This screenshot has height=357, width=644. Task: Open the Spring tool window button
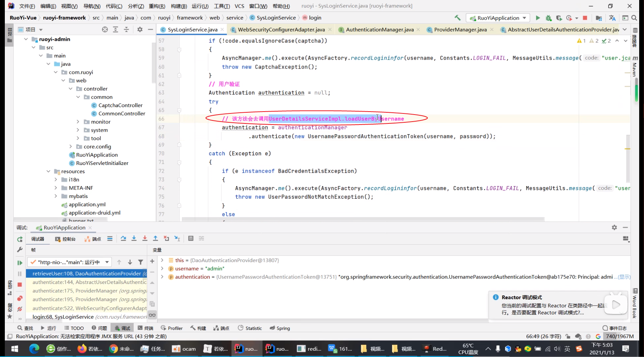click(280, 328)
